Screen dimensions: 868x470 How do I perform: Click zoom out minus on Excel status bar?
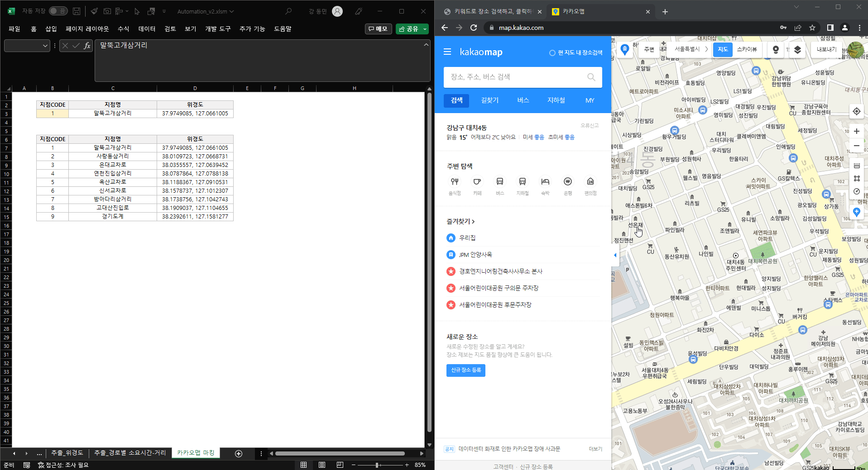pos(354,465)
